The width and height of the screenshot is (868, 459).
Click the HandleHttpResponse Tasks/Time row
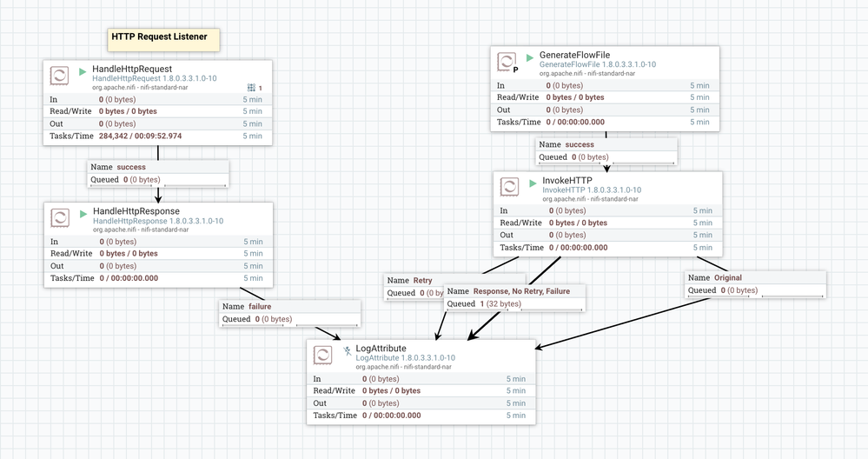[x=158, y=278]
